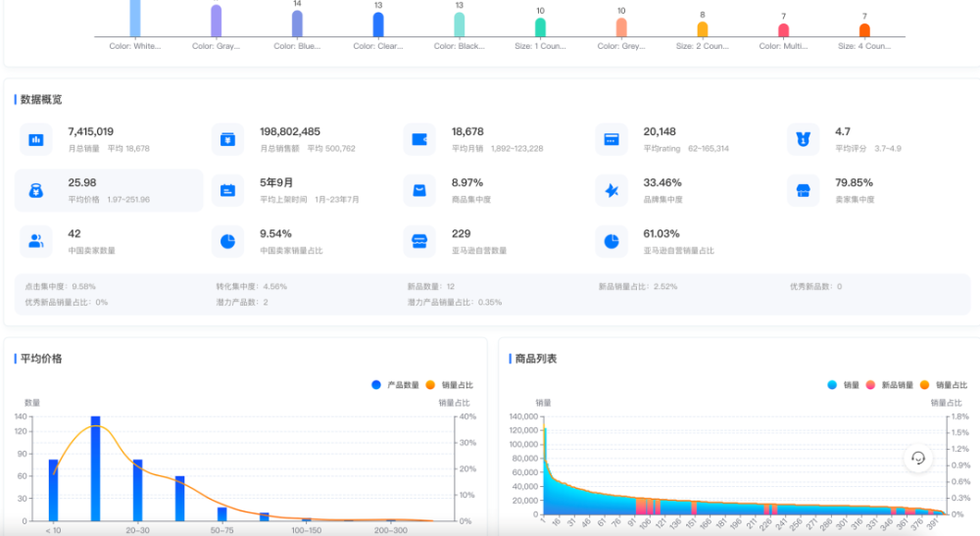Click the pie icon beside 61.03%
The image size is (980, 536).
coord(612,241)
